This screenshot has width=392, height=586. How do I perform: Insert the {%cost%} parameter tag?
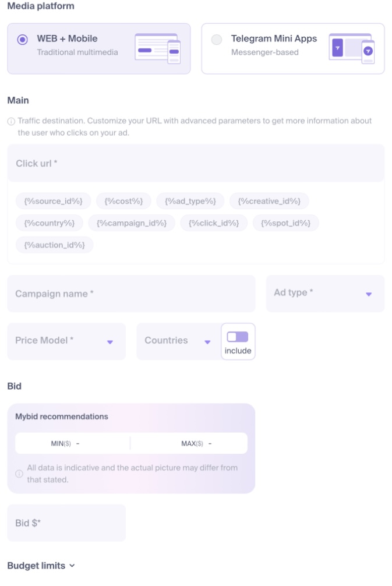pyautogui.click(x=123, y=201)
